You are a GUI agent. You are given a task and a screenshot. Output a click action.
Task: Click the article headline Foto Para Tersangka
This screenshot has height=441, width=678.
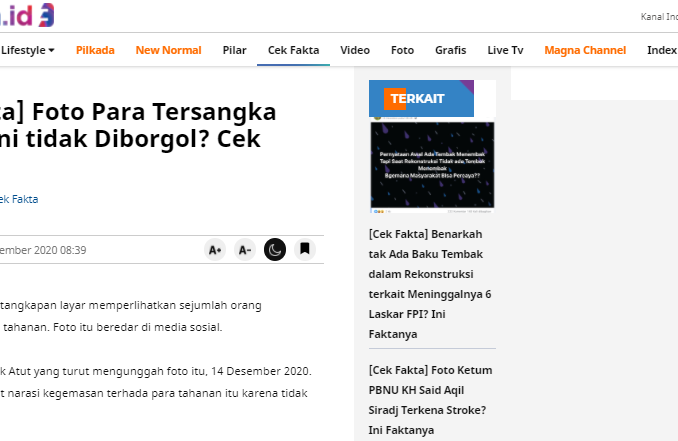click(138, 125)
